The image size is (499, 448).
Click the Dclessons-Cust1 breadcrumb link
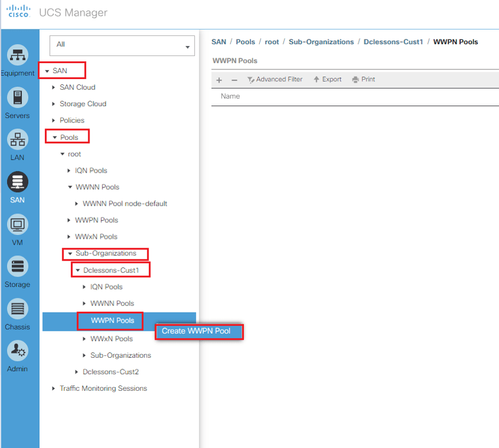click(x=394, y=42)
